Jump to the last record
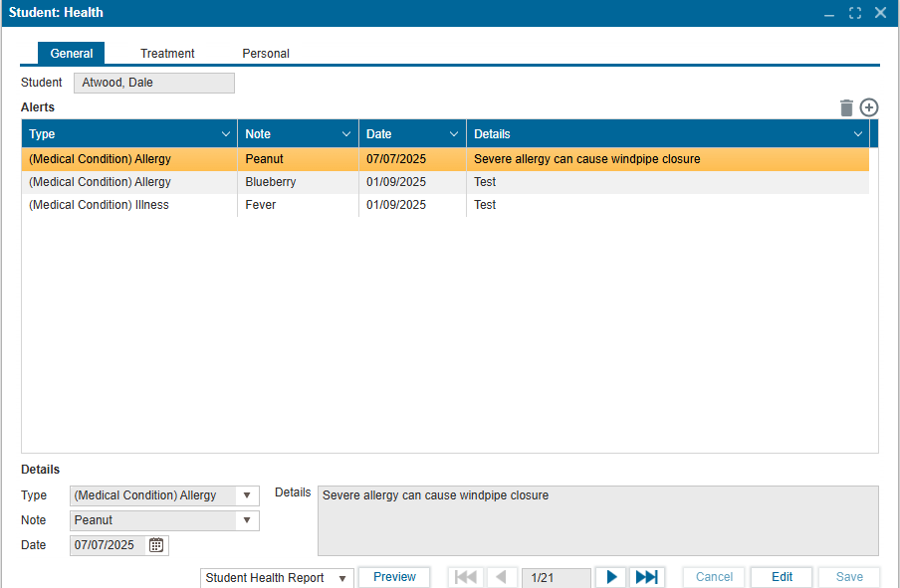This screenshot has width=900, height=588. (x=646, y=577)
